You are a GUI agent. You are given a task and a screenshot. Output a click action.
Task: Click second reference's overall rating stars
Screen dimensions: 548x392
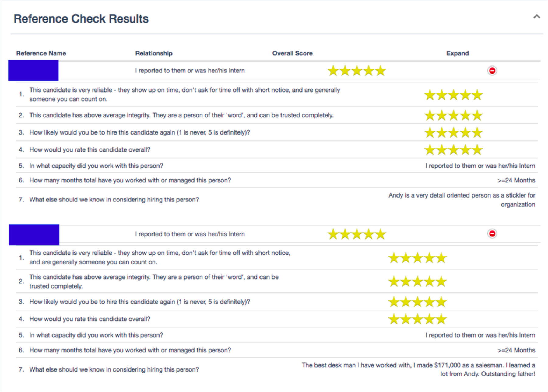click(417, 319)
